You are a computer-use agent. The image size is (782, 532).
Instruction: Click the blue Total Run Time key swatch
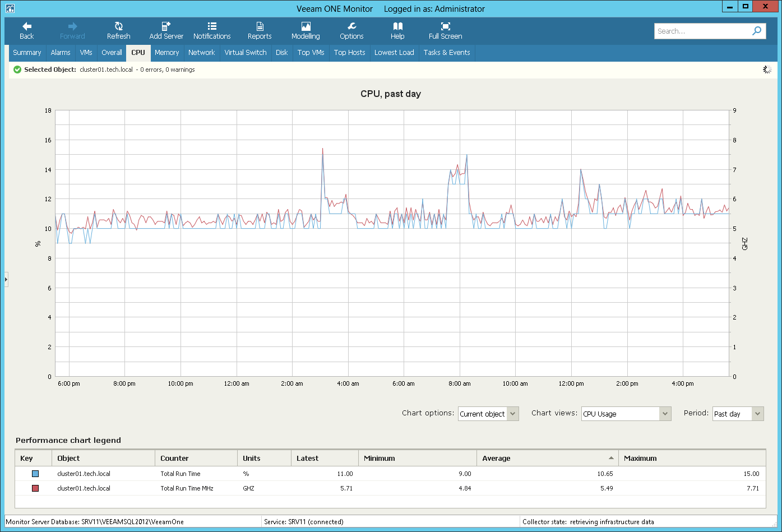click(x=35, y=474)
